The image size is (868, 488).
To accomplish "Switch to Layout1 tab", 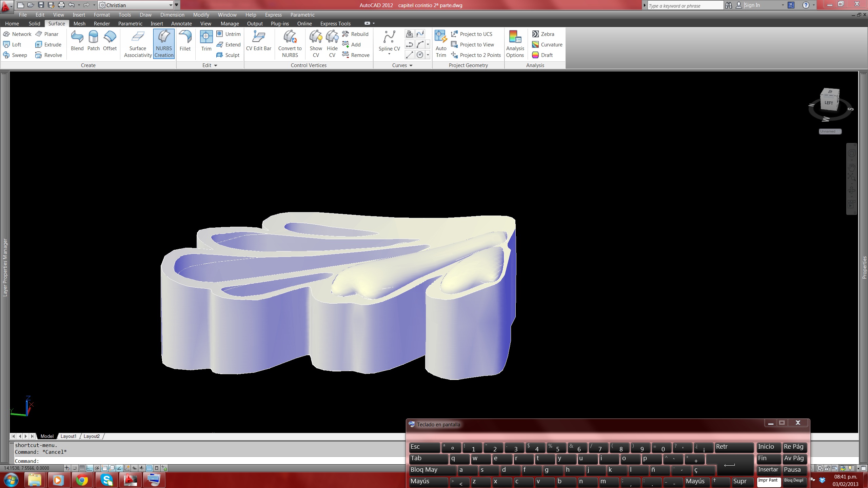I will pyautogui.click(x=68, y=436).
